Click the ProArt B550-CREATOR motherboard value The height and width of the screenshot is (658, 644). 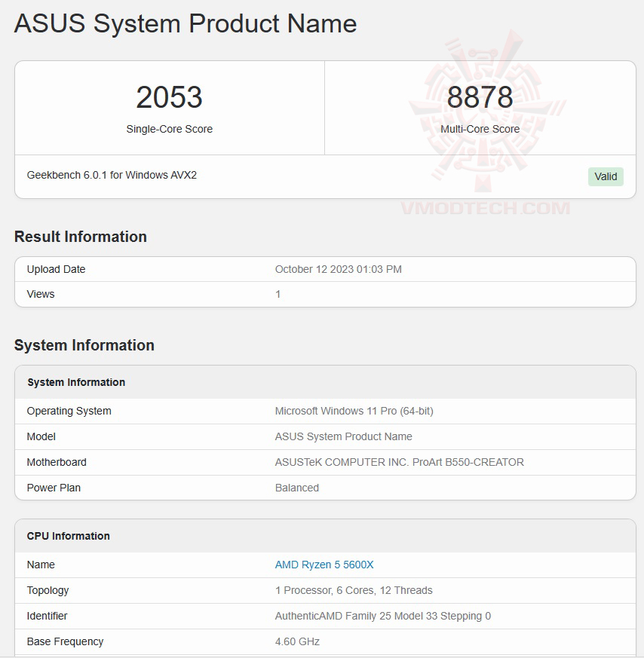click(x=399, y=462)
